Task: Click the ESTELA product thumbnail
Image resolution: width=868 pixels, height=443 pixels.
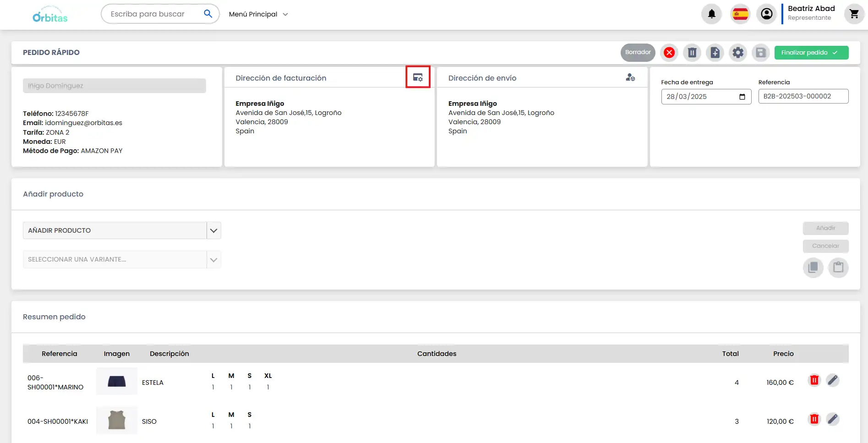Action: click(117, 381)
